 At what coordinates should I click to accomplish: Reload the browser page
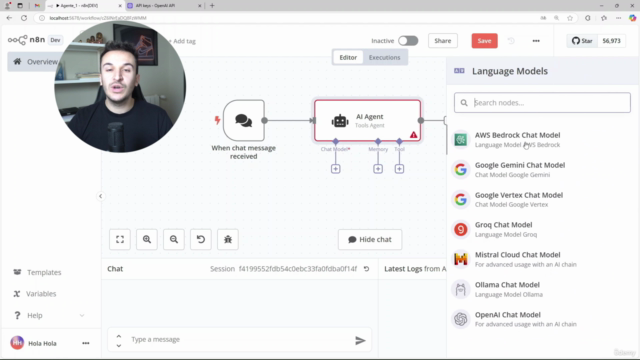click(x=24, y=18)
